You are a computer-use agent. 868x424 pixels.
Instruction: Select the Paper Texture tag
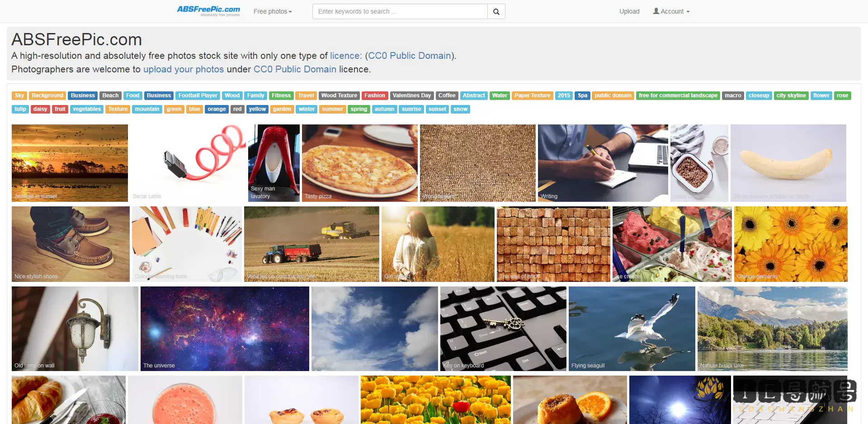(532, 95)
